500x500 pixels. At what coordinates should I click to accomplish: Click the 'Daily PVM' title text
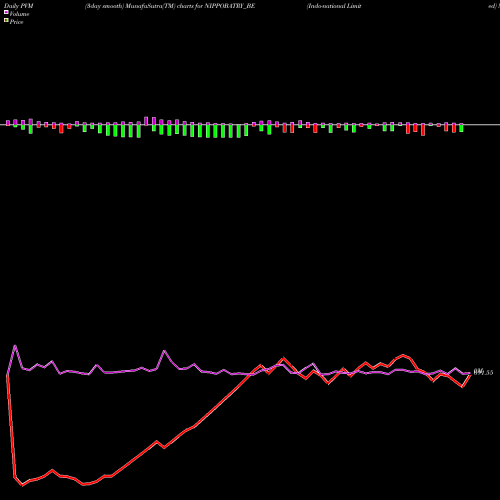coord(19,6)
